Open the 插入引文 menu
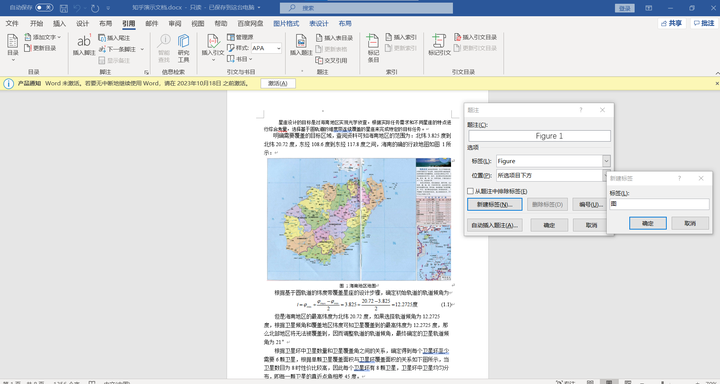 click(x=213, y=48)
